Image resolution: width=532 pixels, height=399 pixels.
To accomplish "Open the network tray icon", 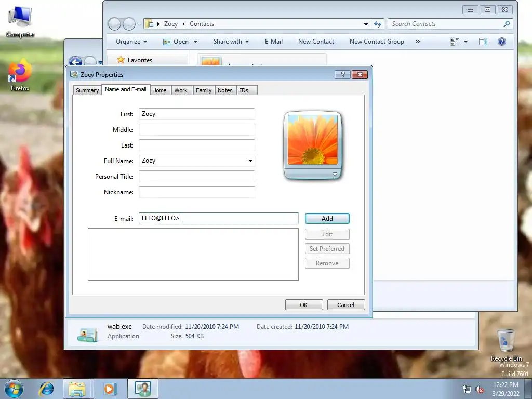I will (467, 390).
